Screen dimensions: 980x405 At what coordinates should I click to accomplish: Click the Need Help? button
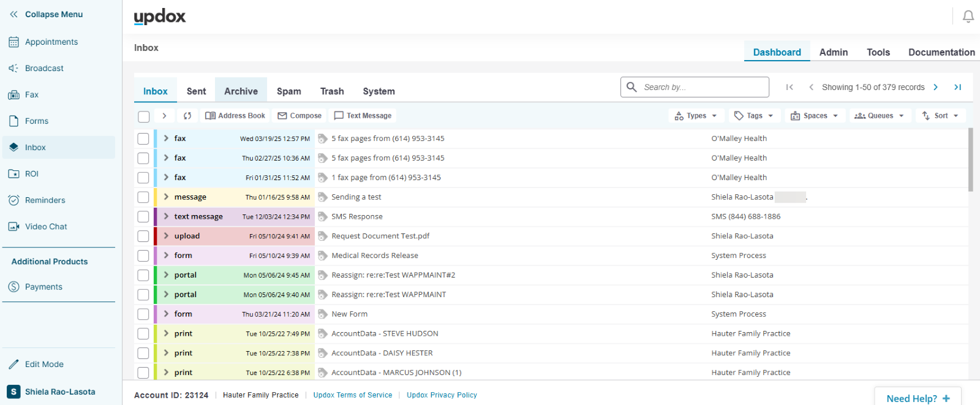pos(918,398)
